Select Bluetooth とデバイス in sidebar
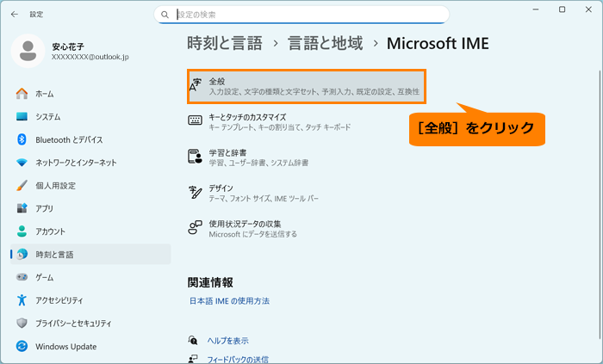Viewport: 603px width, 364px height. 90,139
